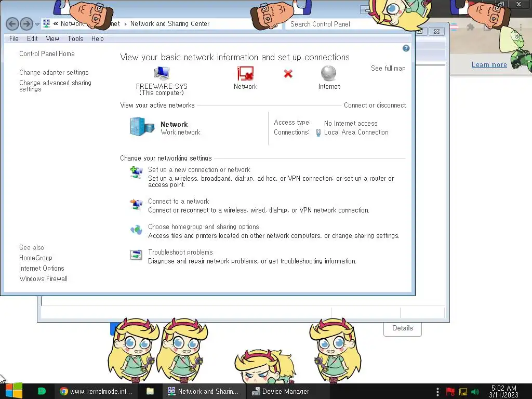Open Connect to a network link
The height and width of the screenshot is (399, 532).
click(x=179, y=201)
